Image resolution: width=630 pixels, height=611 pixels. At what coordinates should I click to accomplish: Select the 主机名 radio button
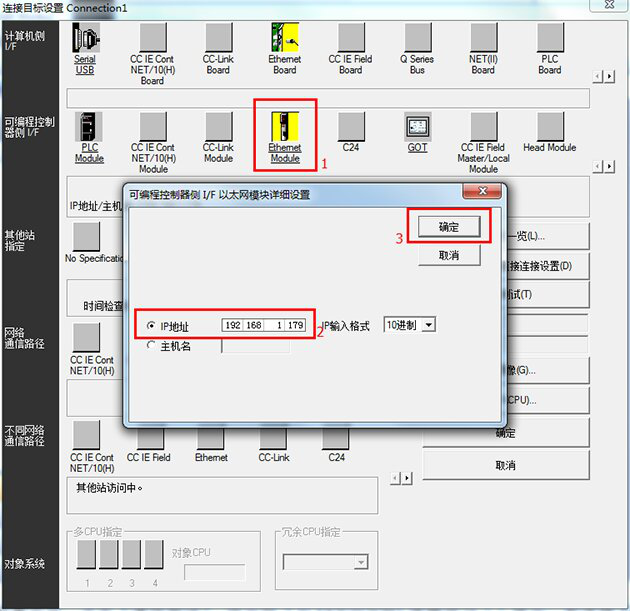point(151,346)
